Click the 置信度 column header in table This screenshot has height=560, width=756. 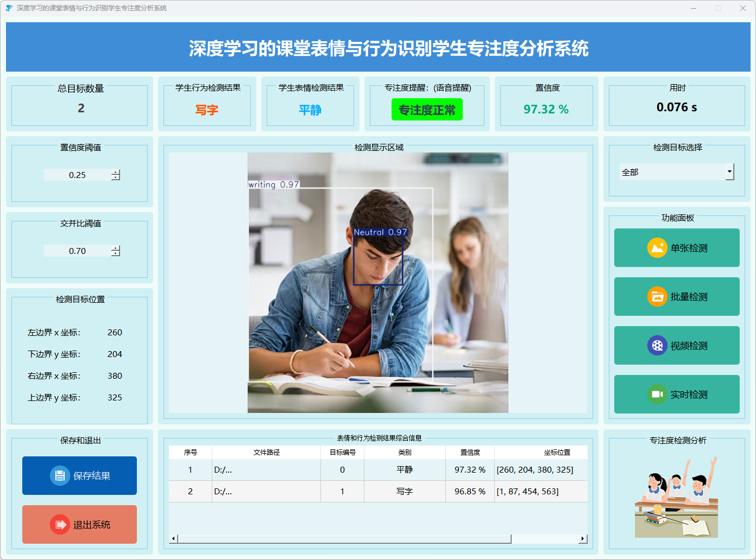pos(470,453)
